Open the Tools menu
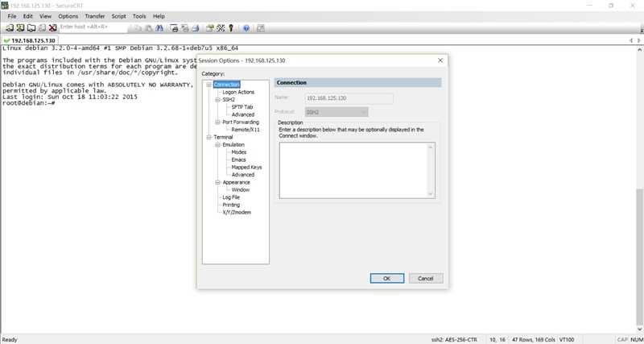This screenshot has width=644, height=344. (x=139, y=16)
